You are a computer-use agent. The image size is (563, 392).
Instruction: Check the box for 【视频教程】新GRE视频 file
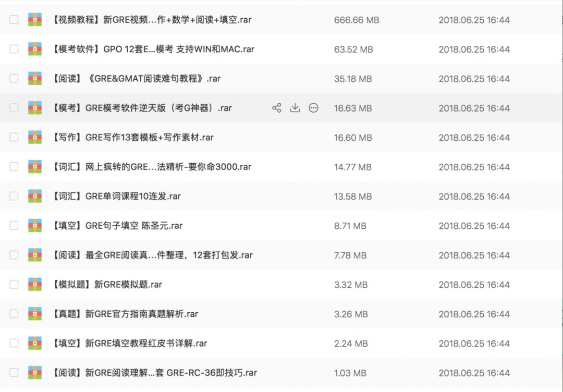click(14, 20)
